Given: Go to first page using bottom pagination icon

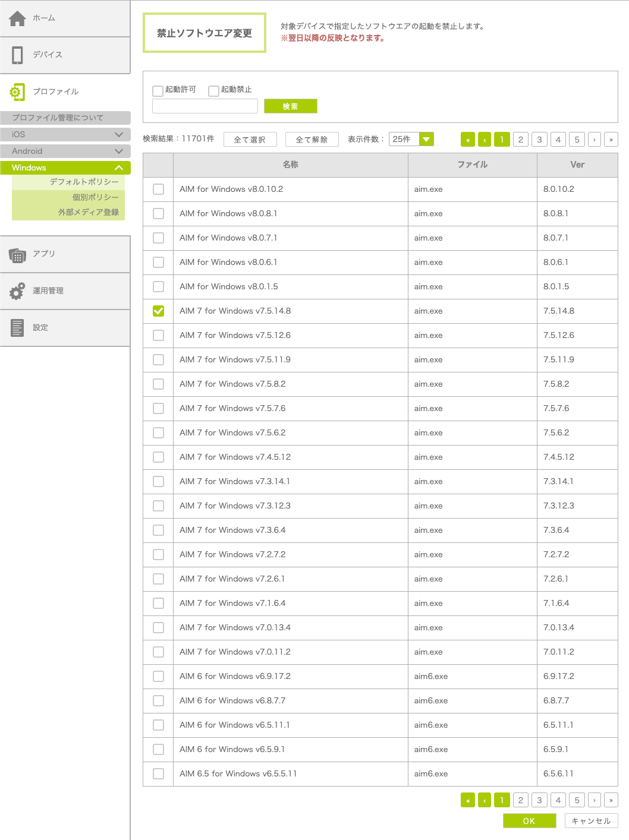Looking at the screenshot, I should point(468,800).
